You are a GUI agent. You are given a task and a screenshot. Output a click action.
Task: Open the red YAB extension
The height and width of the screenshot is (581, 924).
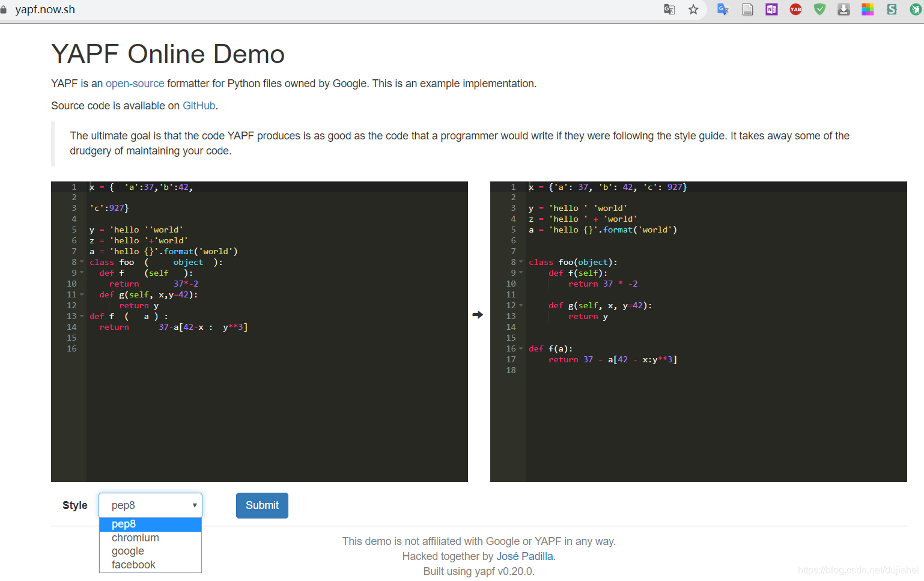(x=795, y=9)
